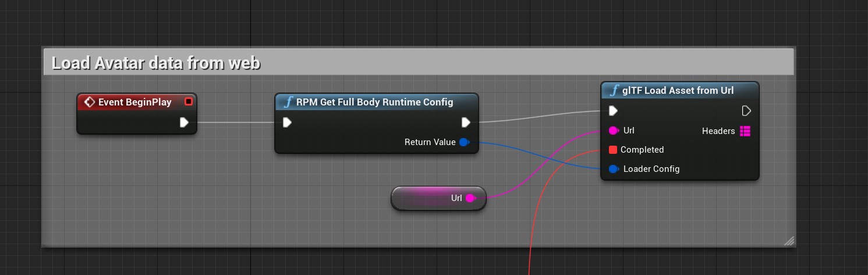868x275 pixels.
Task: Select the RPM Get Full Body Runtime Config node title
Action: pyautogui.click(x=374, y=102)
